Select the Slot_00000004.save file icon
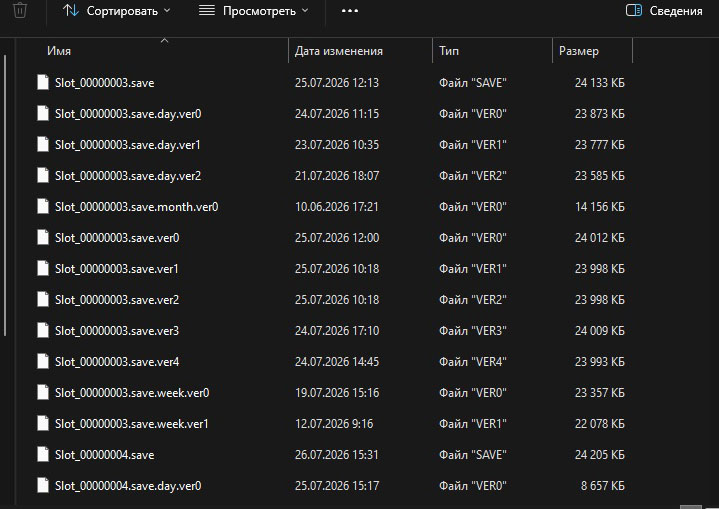The width and height of the screenshot is (719, 509). (43, 454)
